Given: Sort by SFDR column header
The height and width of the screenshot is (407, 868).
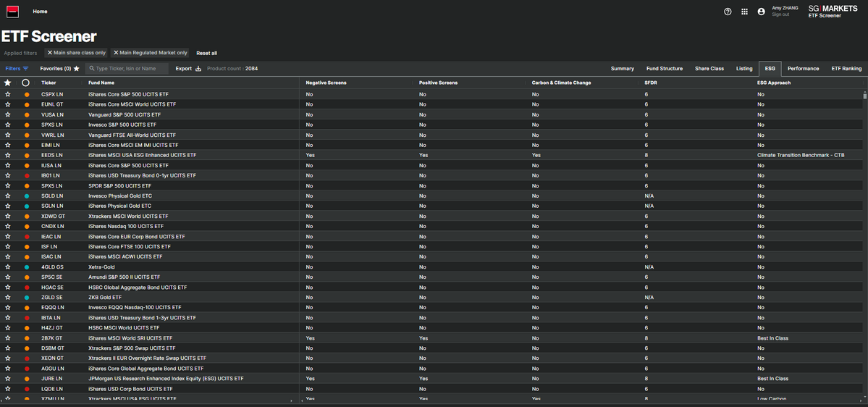Looking at the screenshot, I should [x=652, y=83].
